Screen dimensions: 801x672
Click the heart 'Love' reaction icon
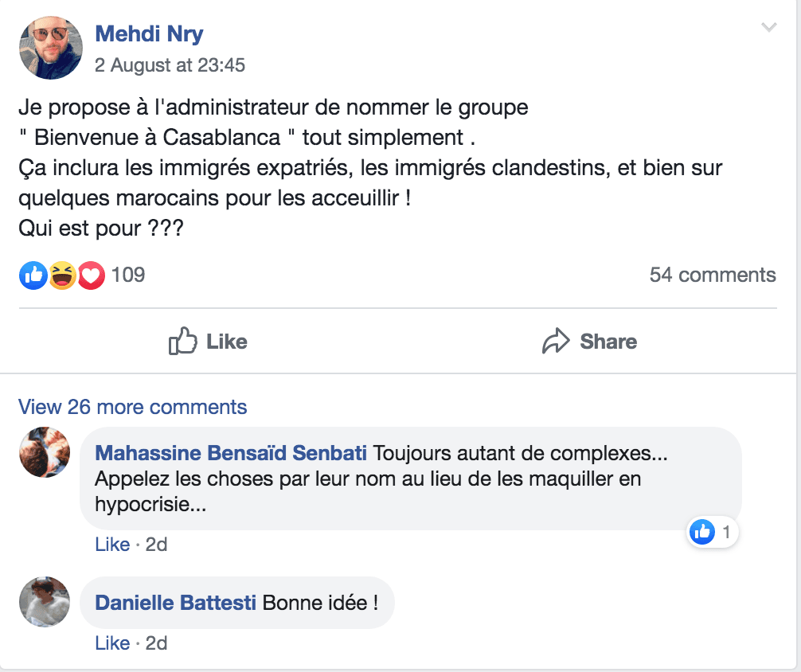[90, 275]
